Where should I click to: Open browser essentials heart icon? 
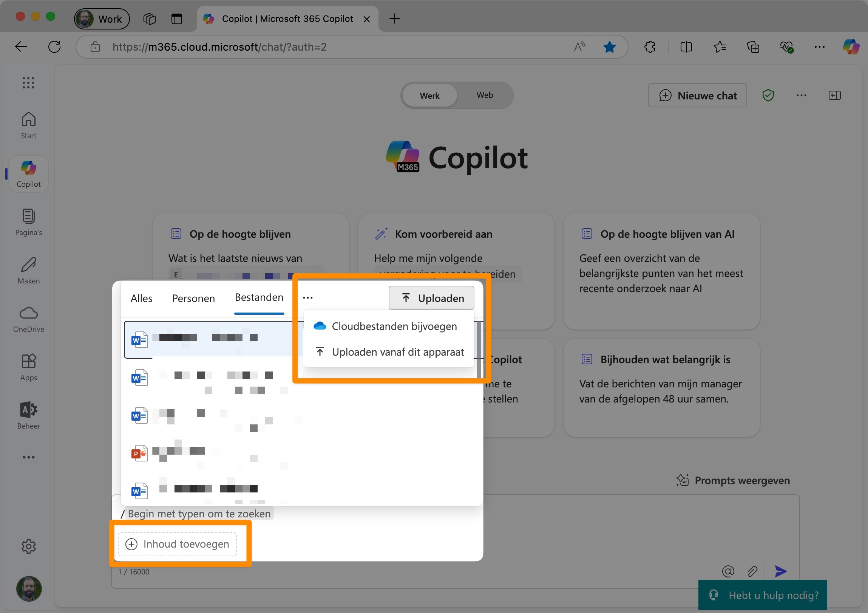[786, 47]
